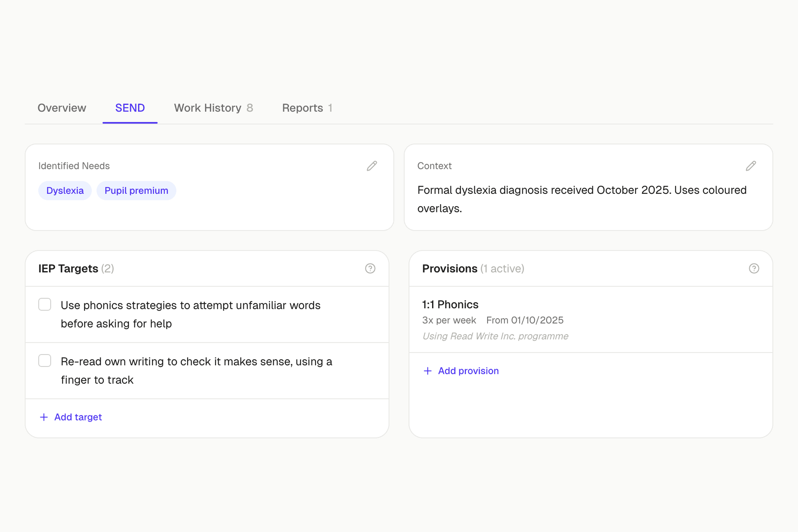Screen dimensions: 798x532
Task: Edit the Identified Needs section
Action: 372,166
